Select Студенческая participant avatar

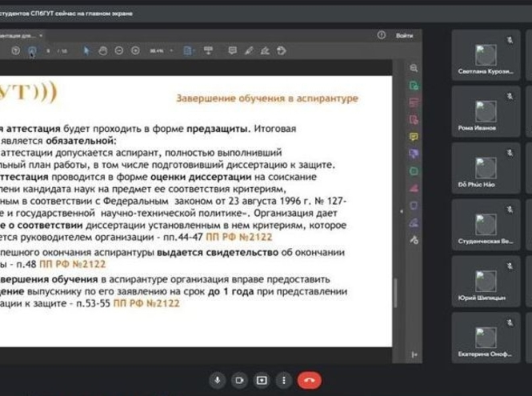tap(486, 225)
